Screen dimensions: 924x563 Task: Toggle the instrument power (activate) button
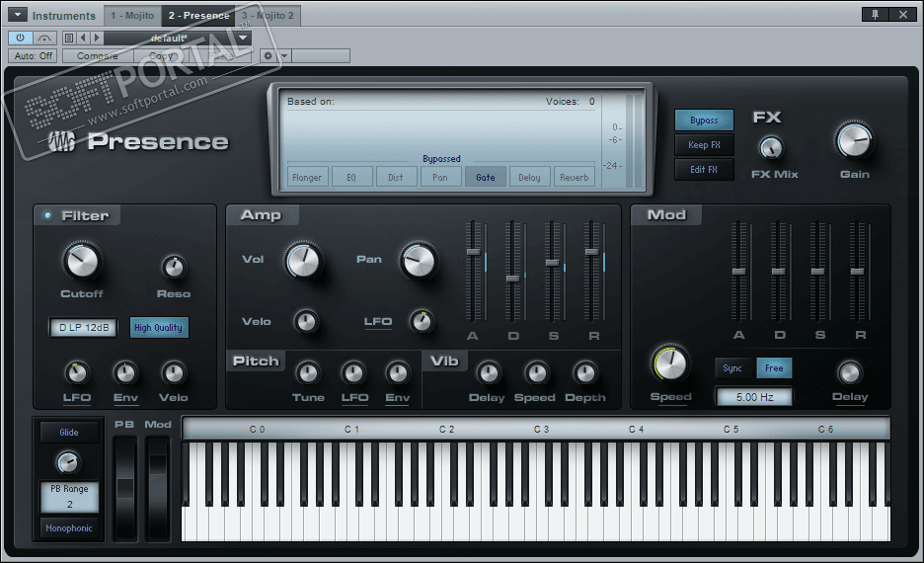tap(20, 38)
